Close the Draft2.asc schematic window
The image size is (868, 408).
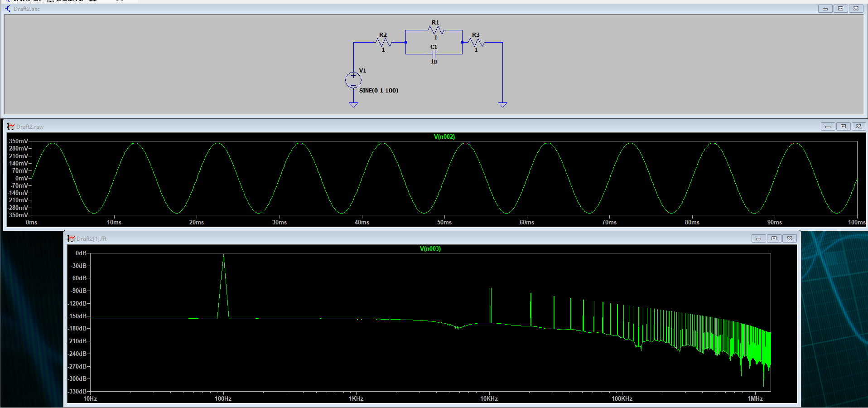[856, 9]
